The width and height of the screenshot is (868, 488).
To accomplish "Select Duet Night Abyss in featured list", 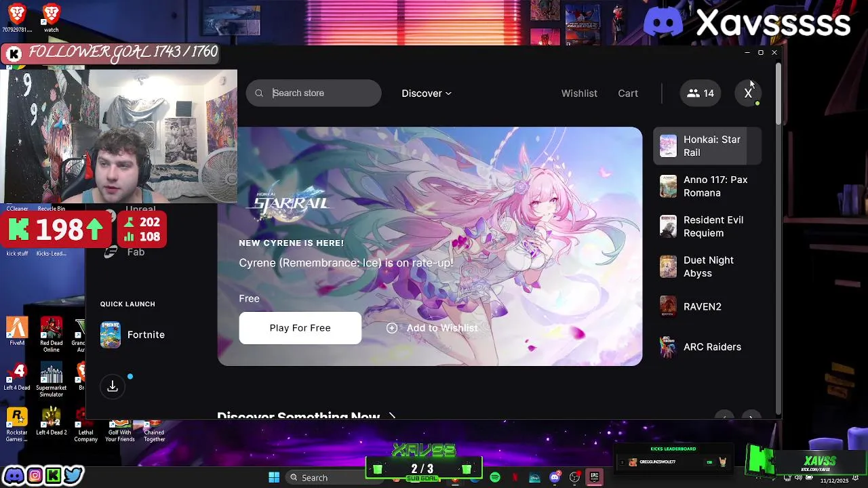I will [707, 266].
